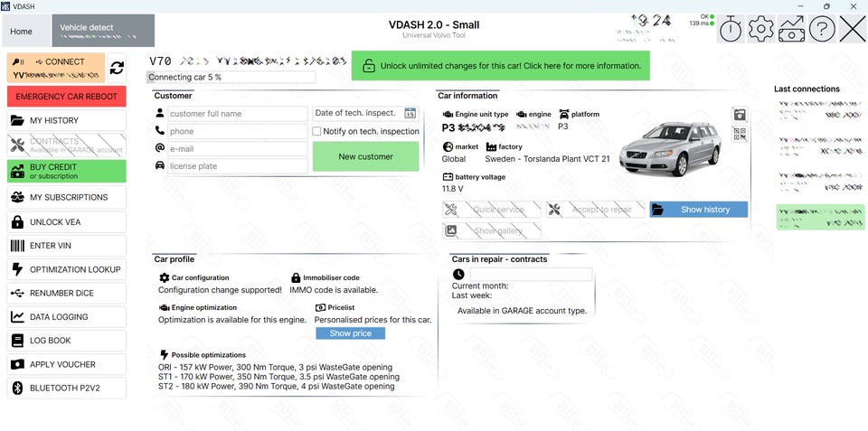Open MY HISTORY
The height and width of the screenshot is (431, 868).
click(66, 120)
